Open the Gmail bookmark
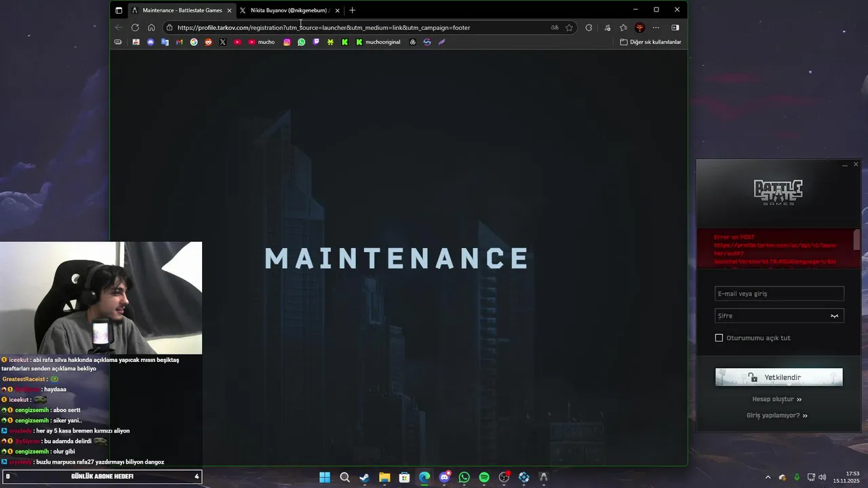Viewport: 868px width, 488px height. coord(179,42)
